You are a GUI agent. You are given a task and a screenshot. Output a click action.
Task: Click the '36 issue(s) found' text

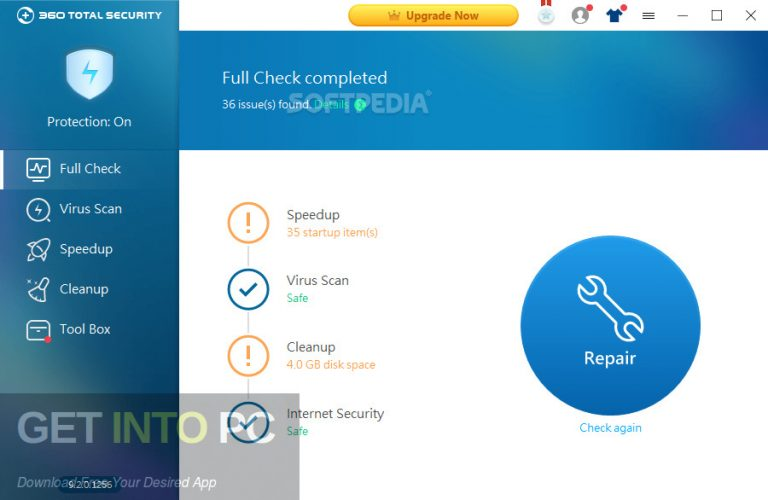point(266,104)
